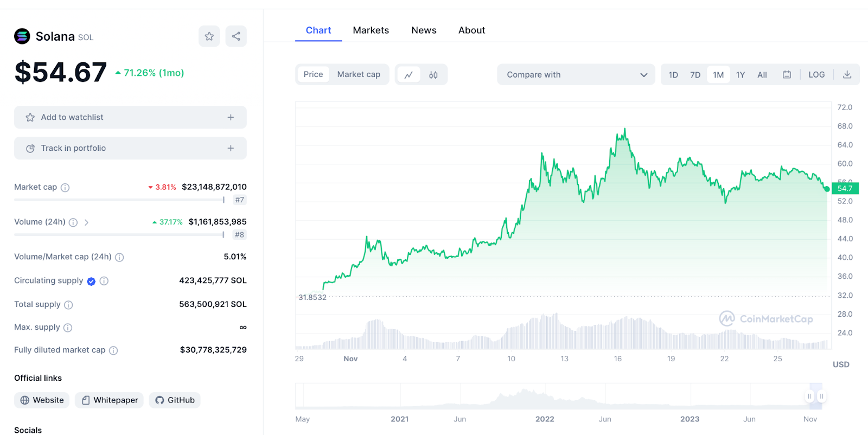Click the Market cap info icon
Screen dimensions: 868x435
click(x=65, y=188)
